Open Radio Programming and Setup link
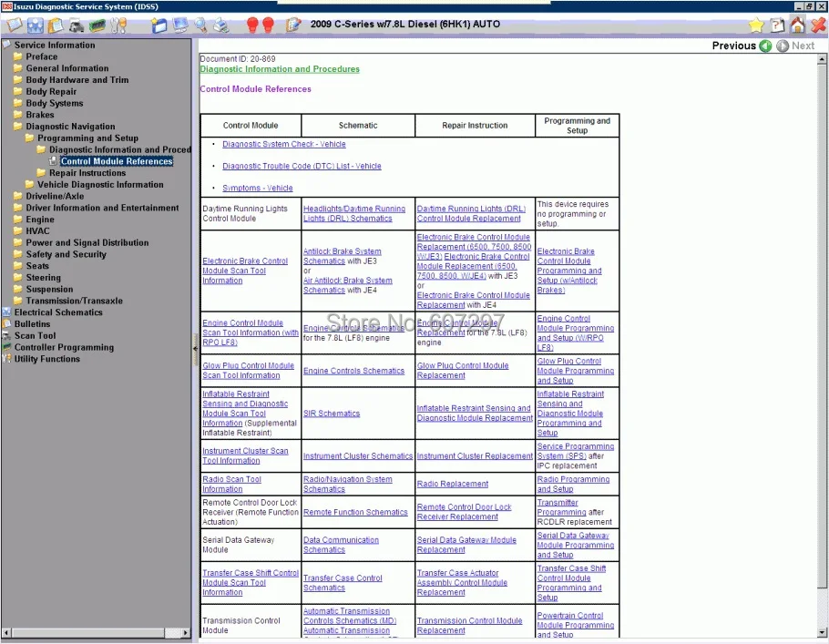829x644 pixels. (573, 485)
